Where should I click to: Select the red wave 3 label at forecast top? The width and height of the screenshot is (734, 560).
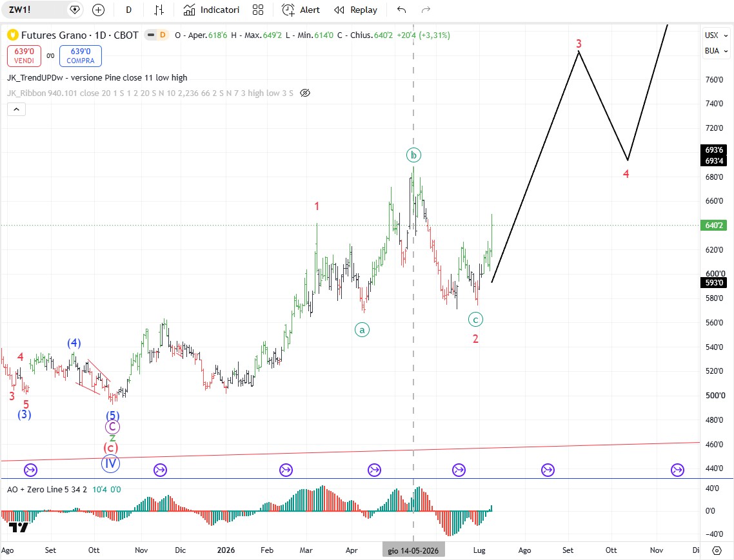[x=579, y=44]
